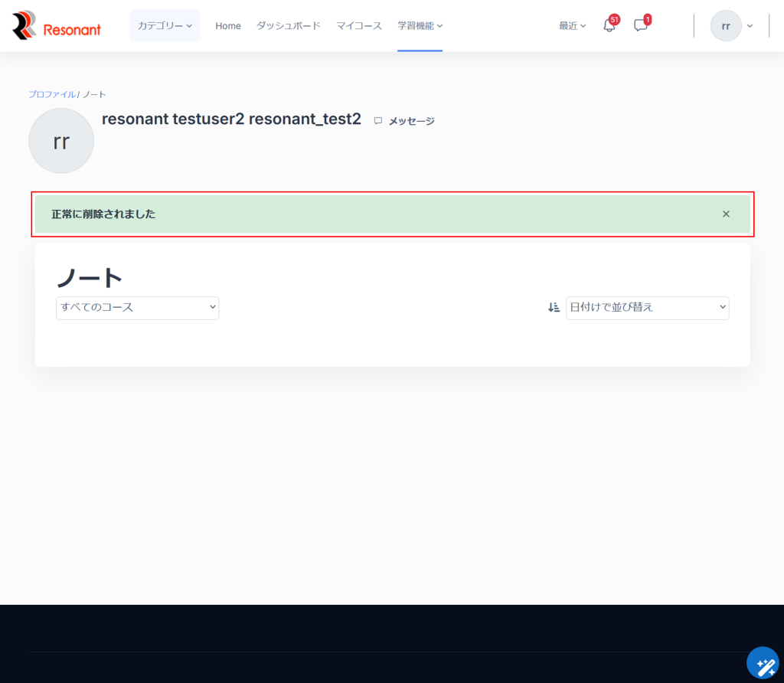Click the rr user avatar in header
Viewport: 784px width, 683px height.
point(725,26)
